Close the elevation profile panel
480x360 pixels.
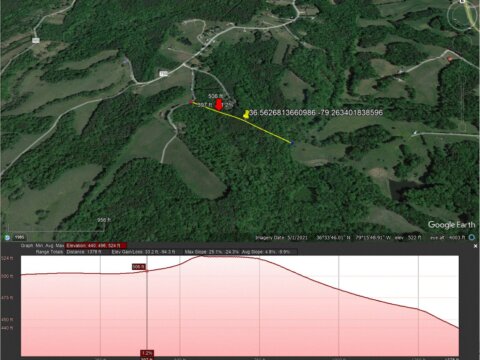tap(476, 246)
